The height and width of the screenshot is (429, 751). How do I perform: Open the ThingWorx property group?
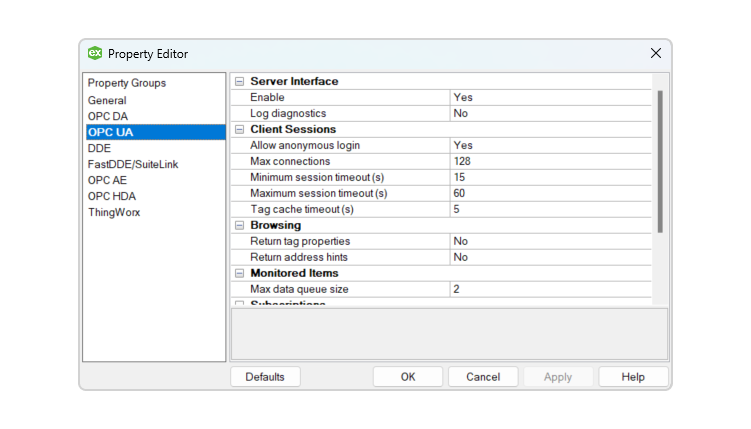click(x=114, y=212)
